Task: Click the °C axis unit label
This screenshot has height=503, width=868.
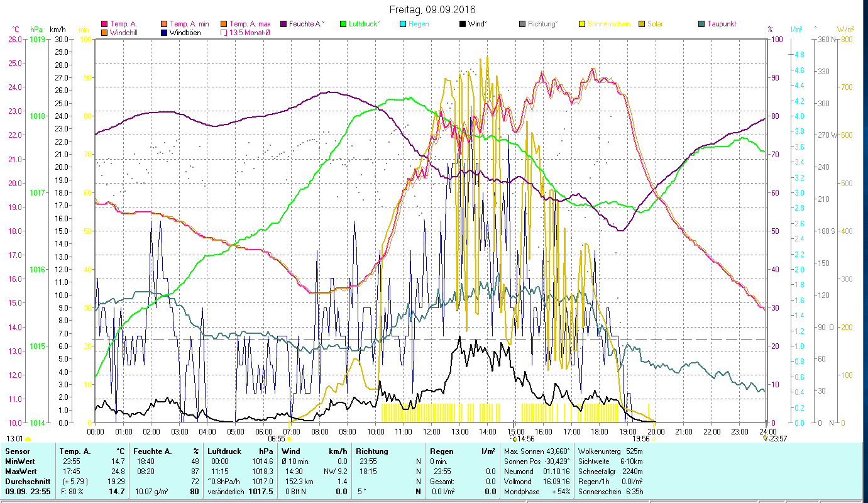Action: click(x=16, y=30)
